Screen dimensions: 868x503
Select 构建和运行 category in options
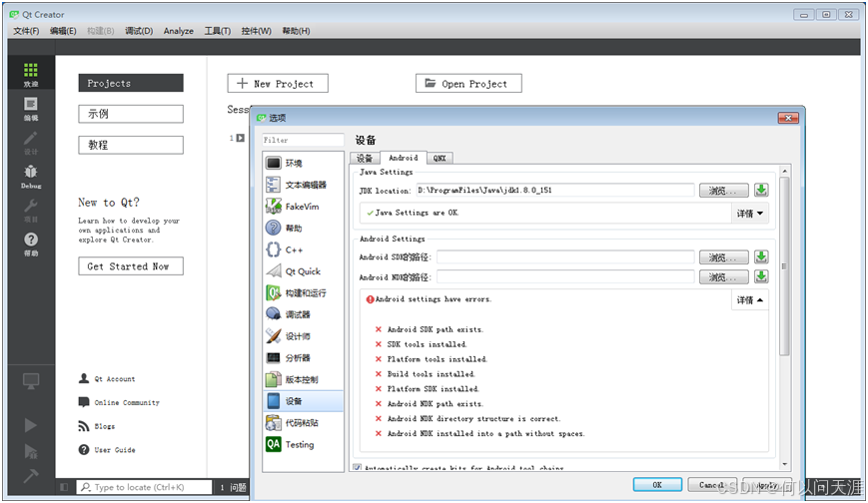tap(303, 292)
